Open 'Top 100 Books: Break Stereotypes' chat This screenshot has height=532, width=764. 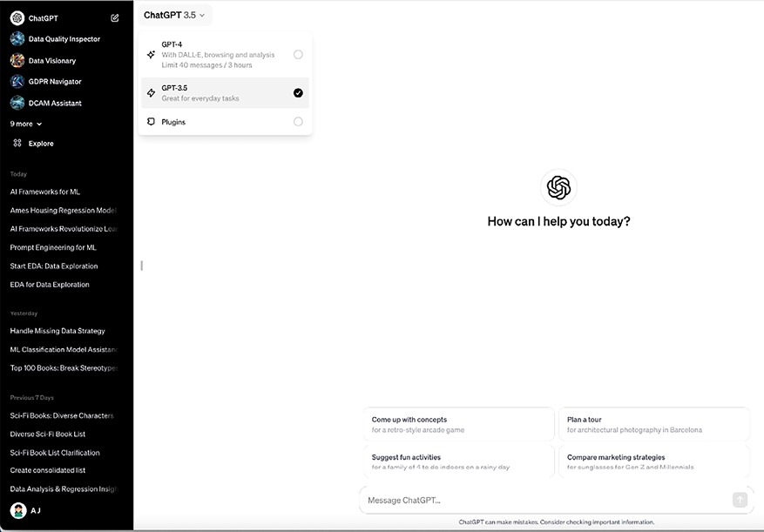(x=64, y=367)
